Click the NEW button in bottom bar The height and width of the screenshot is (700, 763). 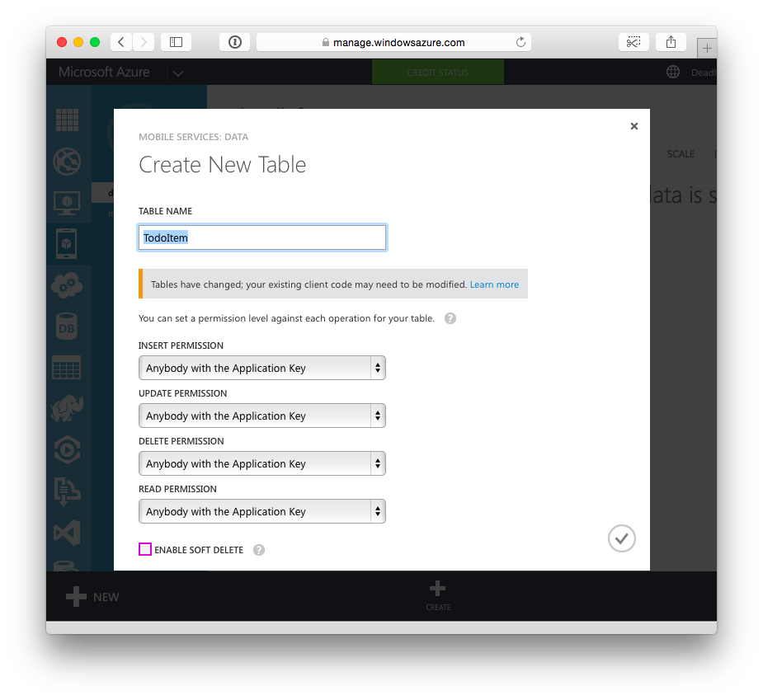coord(92,597)
